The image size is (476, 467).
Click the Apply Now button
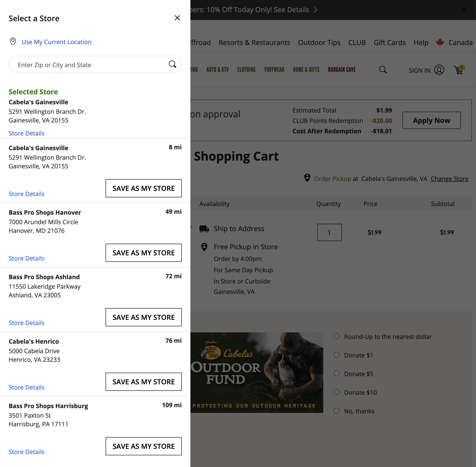[431, 120]
